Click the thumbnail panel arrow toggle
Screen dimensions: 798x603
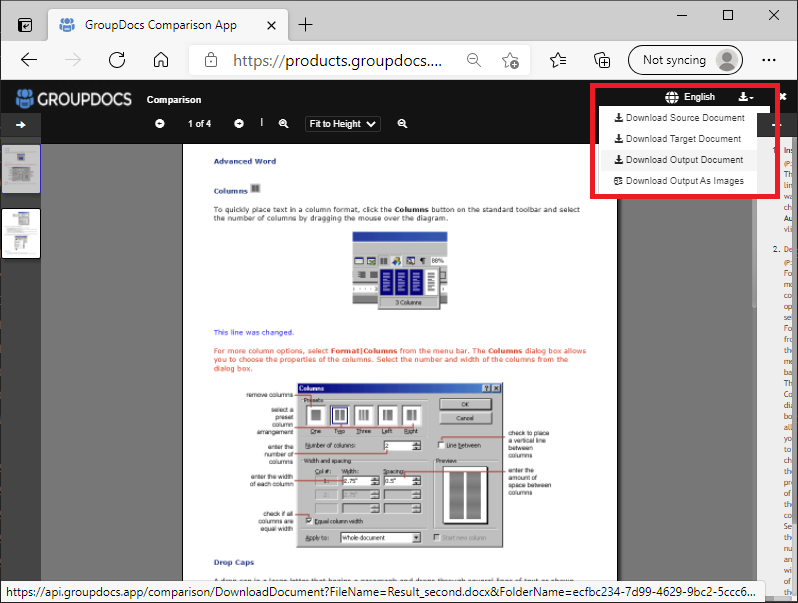point(20,125)
